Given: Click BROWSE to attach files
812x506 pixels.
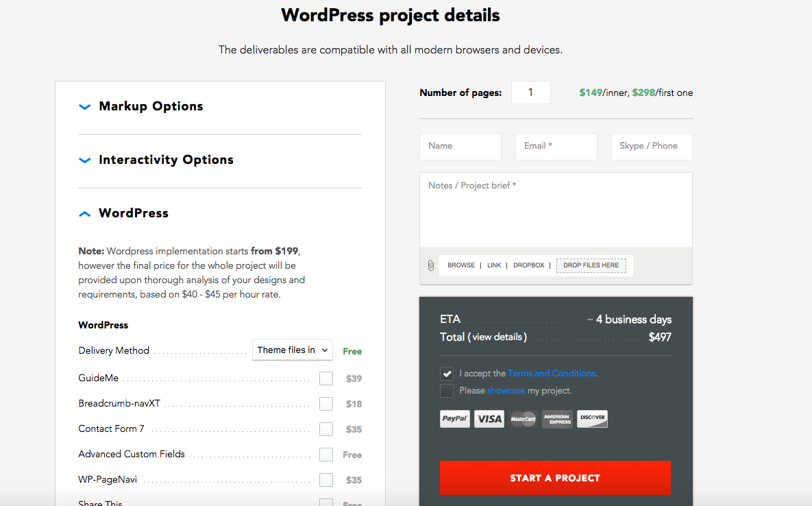Looking at the screenshot, I should tap(461, 265).
